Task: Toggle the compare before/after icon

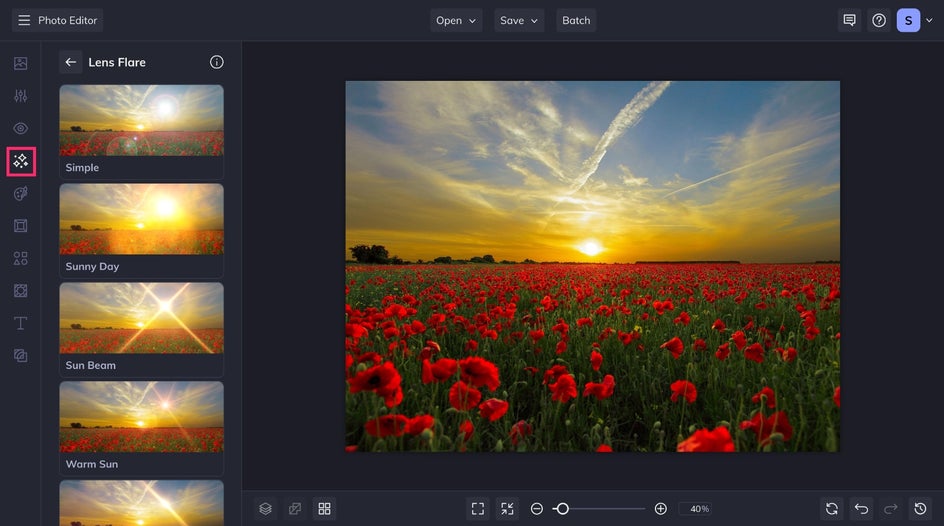Action: [295, 509]
